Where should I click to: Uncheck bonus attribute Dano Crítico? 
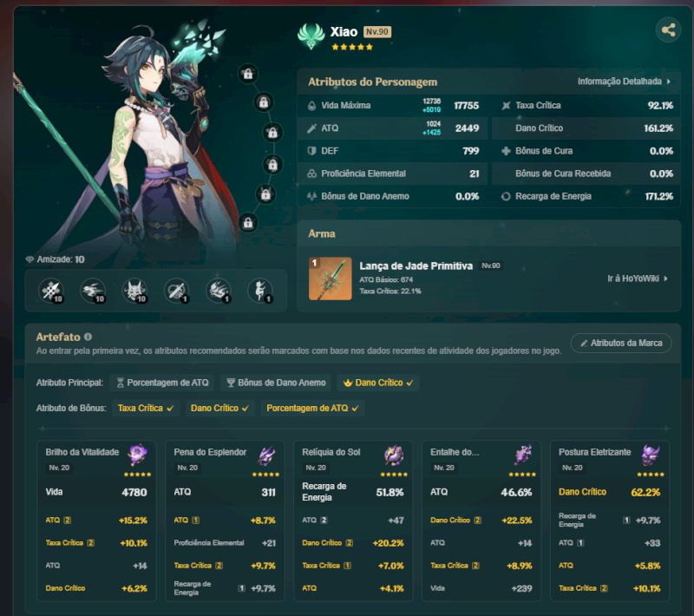pos(220,408)
